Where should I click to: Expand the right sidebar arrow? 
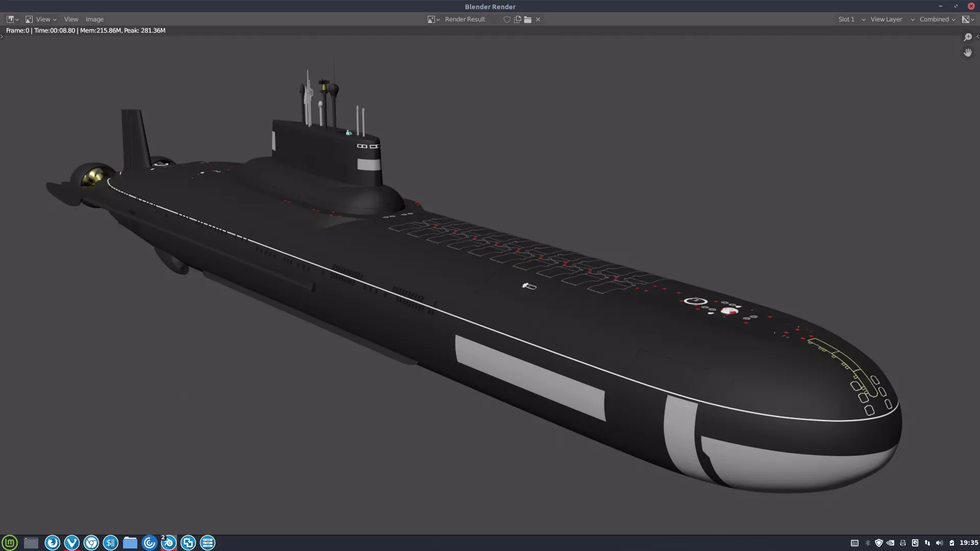point(977,37)
